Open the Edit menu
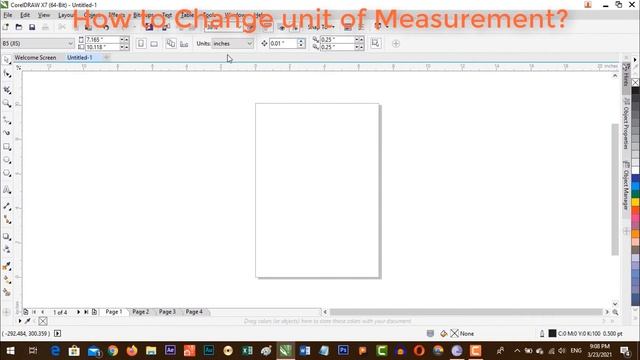The height and width of the screenshot is (360, 640). [x=25, y=15]
